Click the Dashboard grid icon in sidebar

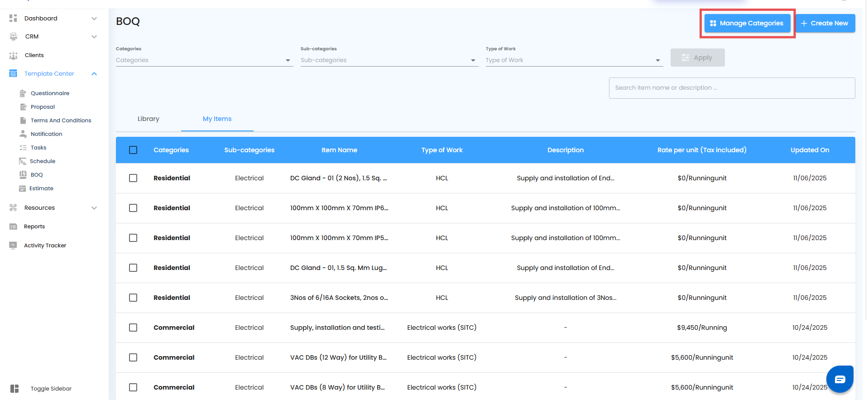click(x=13, y=18)
